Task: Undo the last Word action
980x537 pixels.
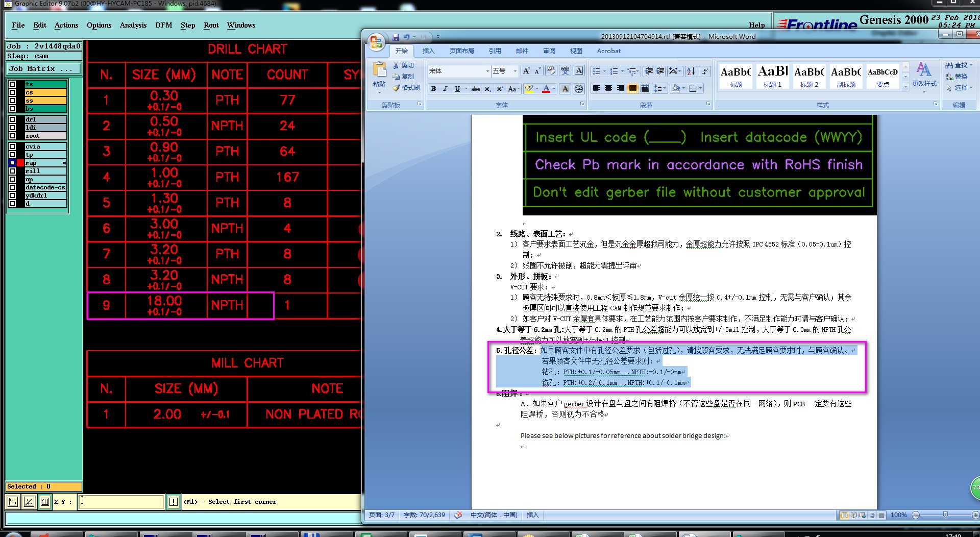Action: pos(407,37)
